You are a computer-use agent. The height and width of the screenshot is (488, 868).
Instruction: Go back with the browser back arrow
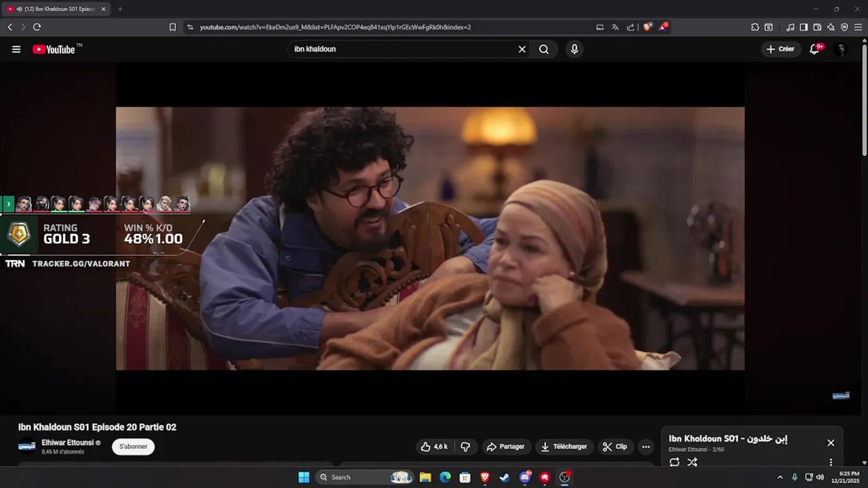9,27
